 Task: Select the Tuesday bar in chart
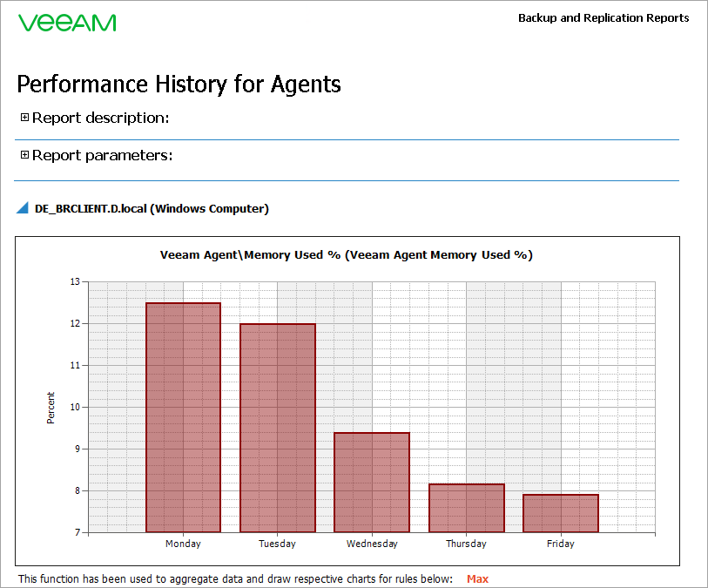click(x=278, y=428)
